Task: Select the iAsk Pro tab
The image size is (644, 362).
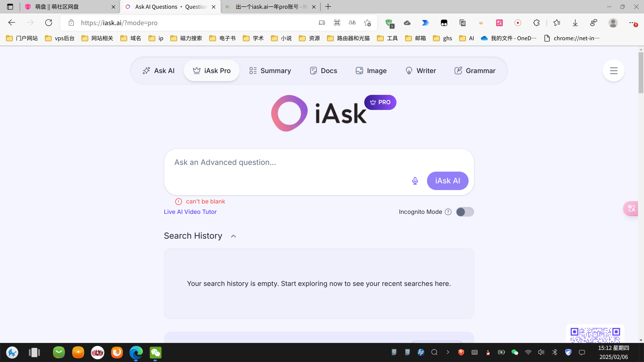Action: pos(212,71)
